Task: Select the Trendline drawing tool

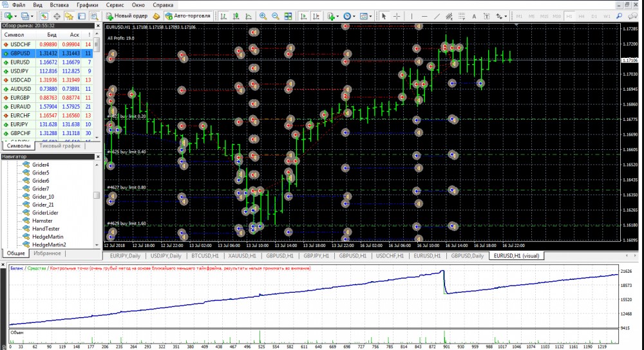Action: (x=437, y=16)
